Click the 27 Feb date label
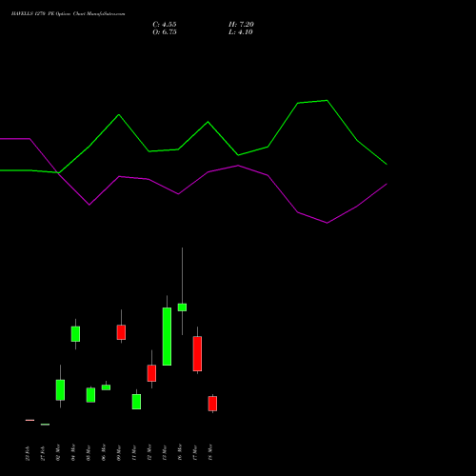 pyautogui.click(x=43, y=453)
